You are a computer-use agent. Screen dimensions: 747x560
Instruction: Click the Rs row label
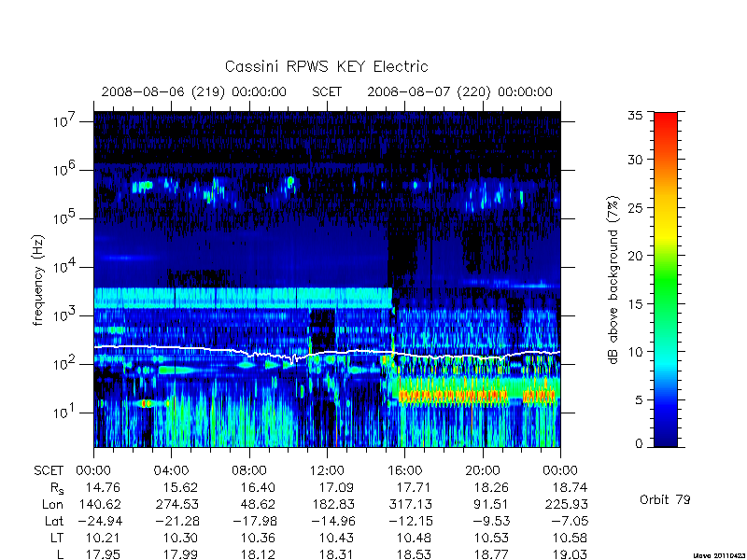tap(57, 488)
